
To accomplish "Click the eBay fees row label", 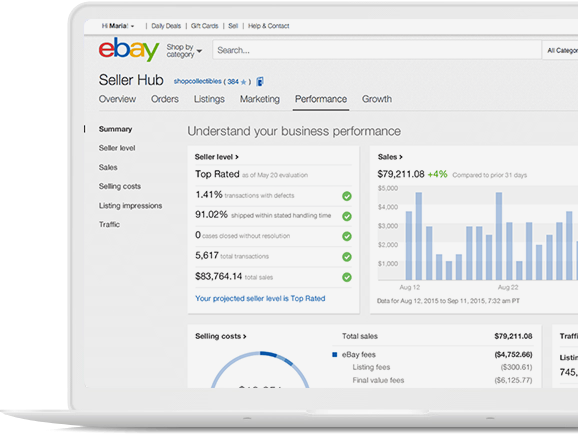I will pyautogui.click(x=359, y=355).
